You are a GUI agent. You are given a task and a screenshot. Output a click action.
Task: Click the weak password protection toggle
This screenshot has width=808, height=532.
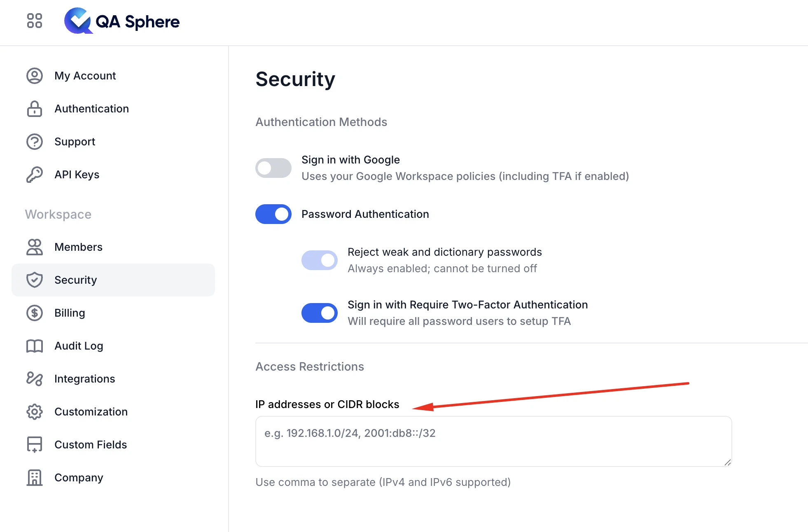click(320, 260)
